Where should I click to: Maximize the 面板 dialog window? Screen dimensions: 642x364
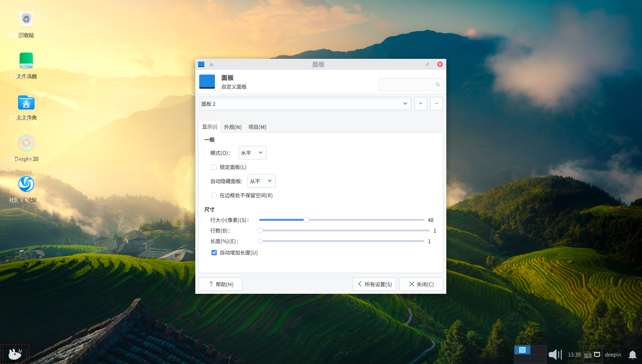pyautogui.click(x=427, y=64)
